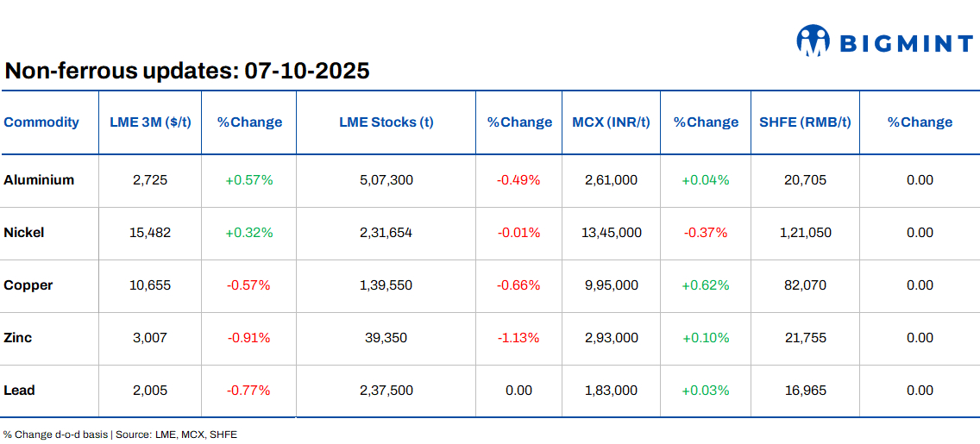Image resolution: width=980 pixels, height=444 pixels.
Task: Select the LME 3M ($/t) header
Action: [x=150, y=122]
